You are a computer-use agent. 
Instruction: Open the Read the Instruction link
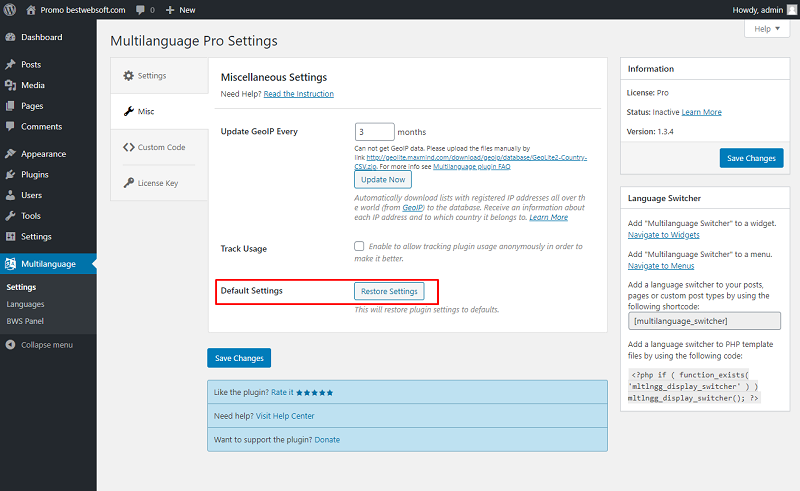point(298,94)
